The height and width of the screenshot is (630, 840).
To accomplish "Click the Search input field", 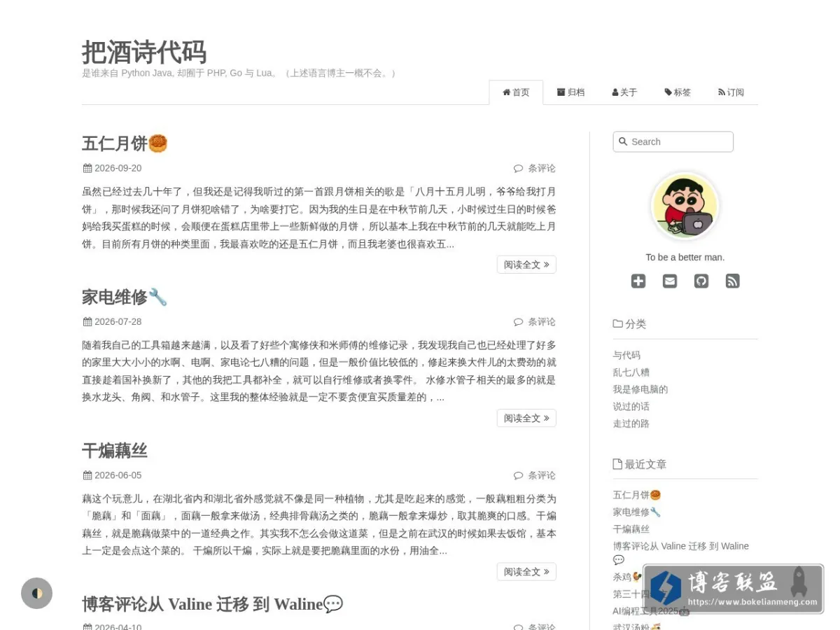I will [673, 141].
